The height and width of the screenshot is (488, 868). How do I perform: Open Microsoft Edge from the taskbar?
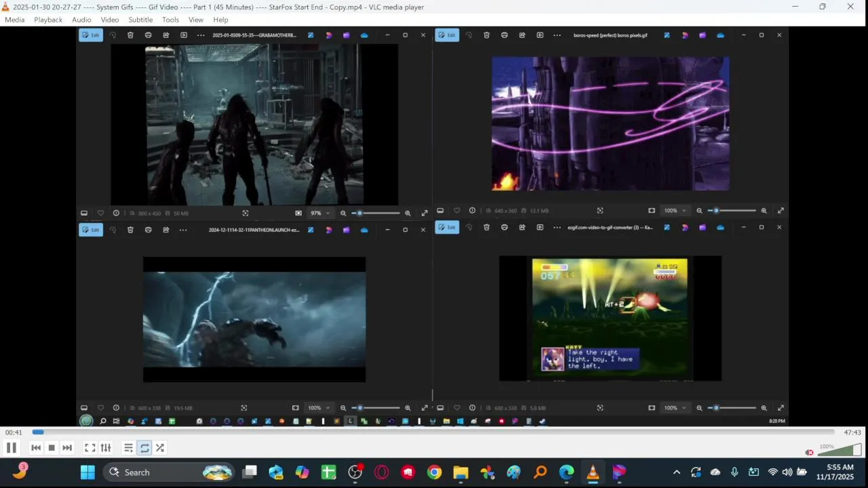click(567, 472)
